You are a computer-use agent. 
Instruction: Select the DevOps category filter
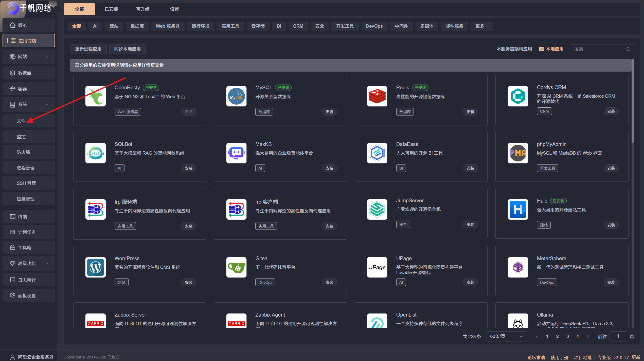click(x=374, y=26)
